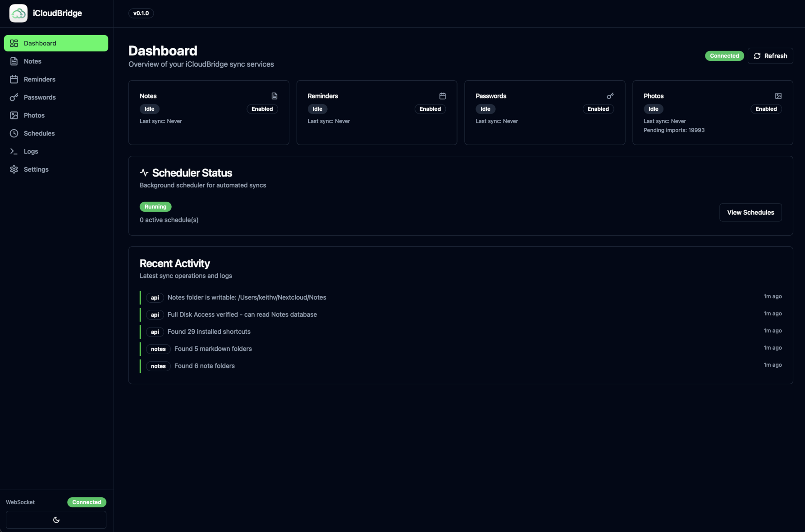
Task: Select the Reminders icon in the sidebar
Action: [14, 79]
